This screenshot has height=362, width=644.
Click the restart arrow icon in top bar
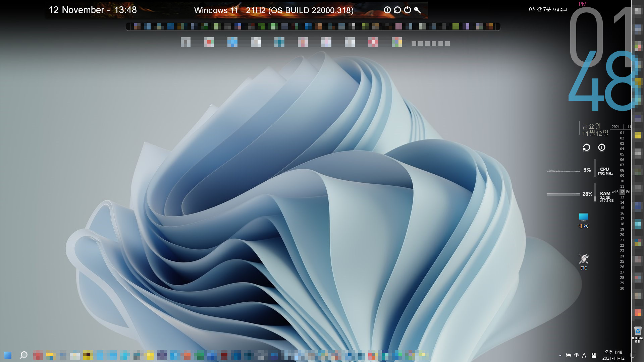[397, 10]
